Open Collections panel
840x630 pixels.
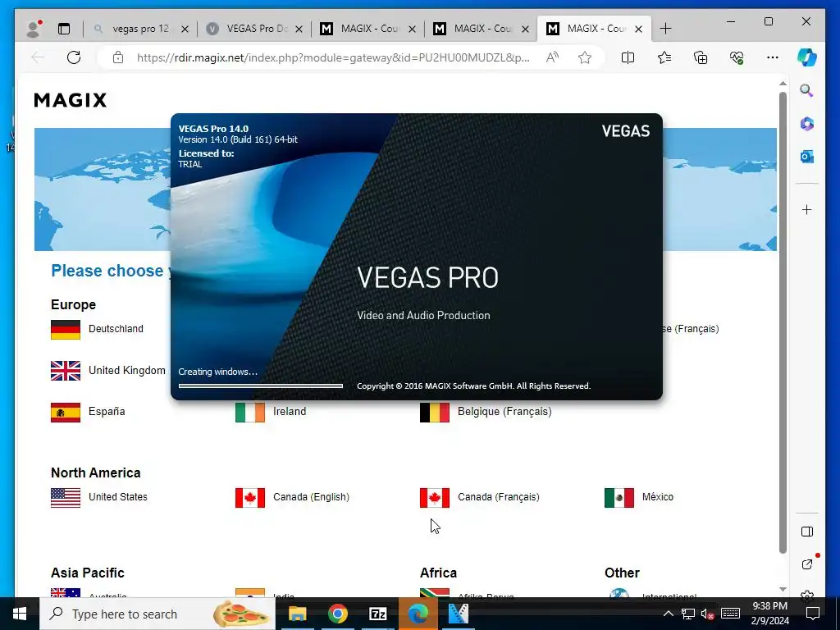(x=701, y=57)
